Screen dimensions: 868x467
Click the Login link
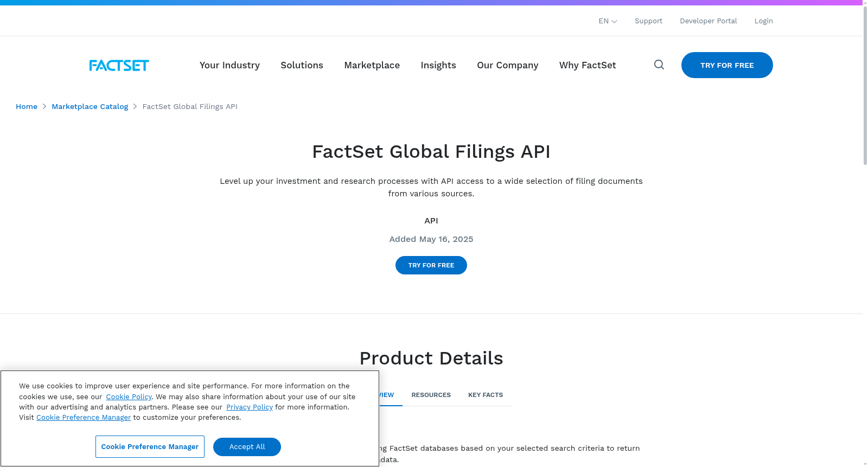pyautogui.click(x=763, y=21)
